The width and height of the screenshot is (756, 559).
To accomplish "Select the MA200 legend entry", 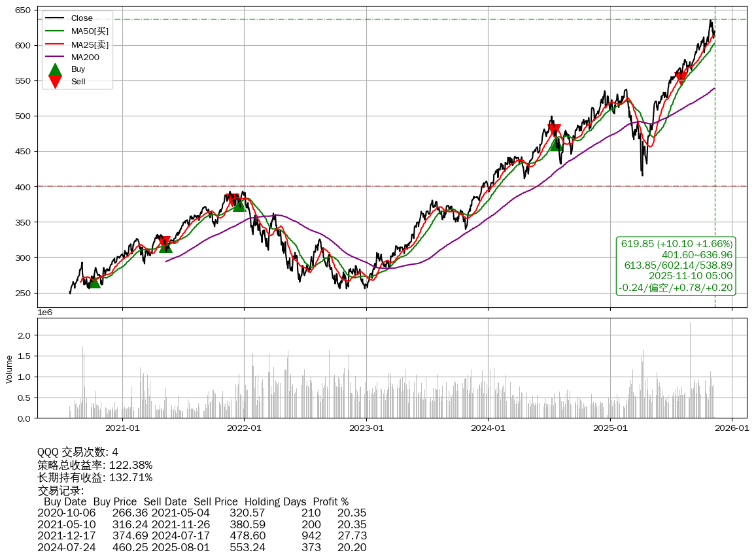I will click(85, 57).
